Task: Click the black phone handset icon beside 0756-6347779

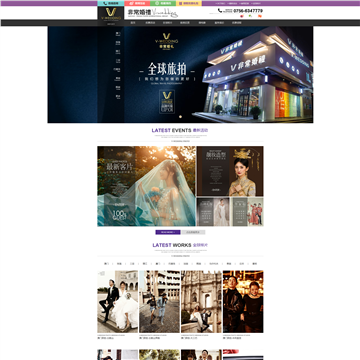Action: pos(220,11)
